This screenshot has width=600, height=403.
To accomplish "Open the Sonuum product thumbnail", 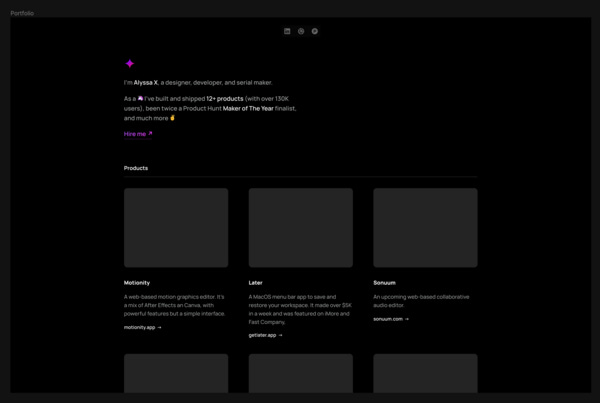I will click(x=426, y=228).
